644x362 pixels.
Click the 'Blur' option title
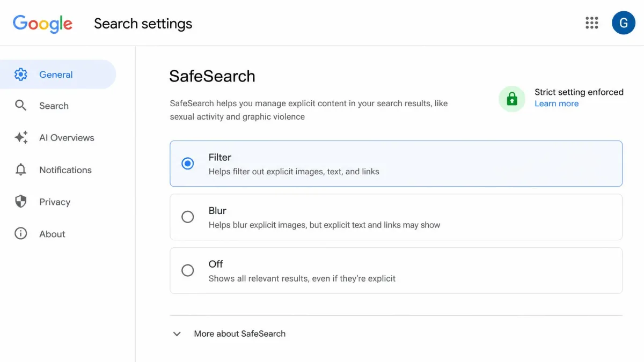click(217, 210)
